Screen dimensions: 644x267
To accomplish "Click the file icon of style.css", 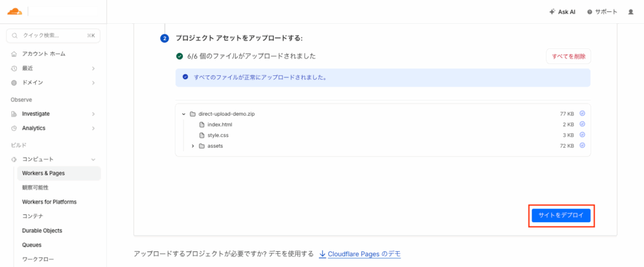I will 202,135.
